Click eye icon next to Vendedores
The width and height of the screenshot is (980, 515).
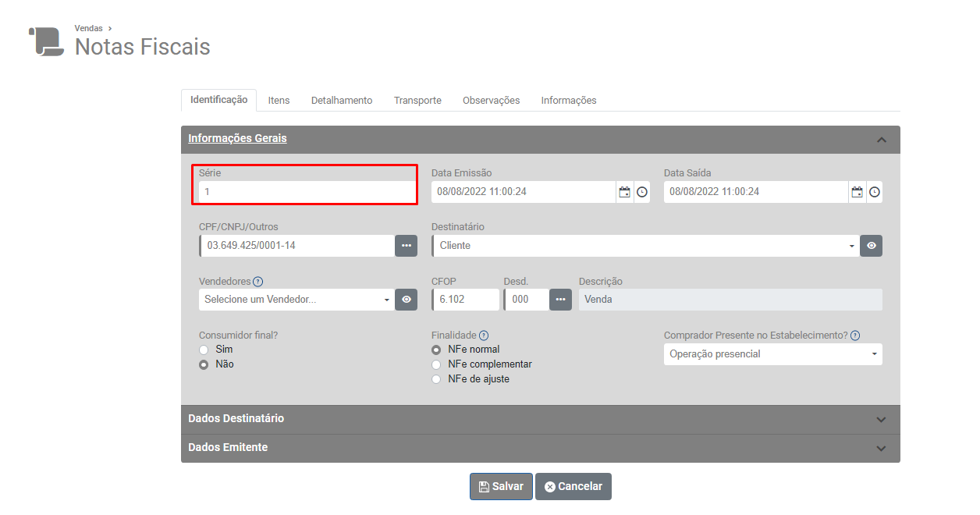click(x=406, y=300)
